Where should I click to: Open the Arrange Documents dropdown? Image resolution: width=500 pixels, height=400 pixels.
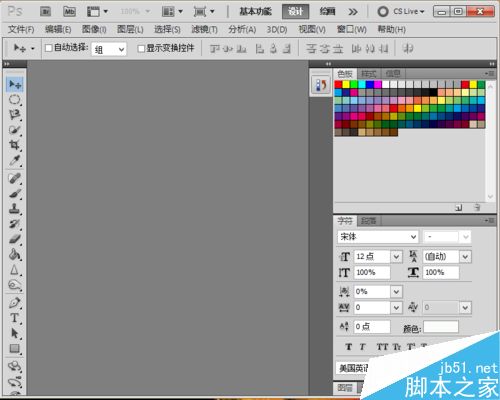click(x=172, y=12)
